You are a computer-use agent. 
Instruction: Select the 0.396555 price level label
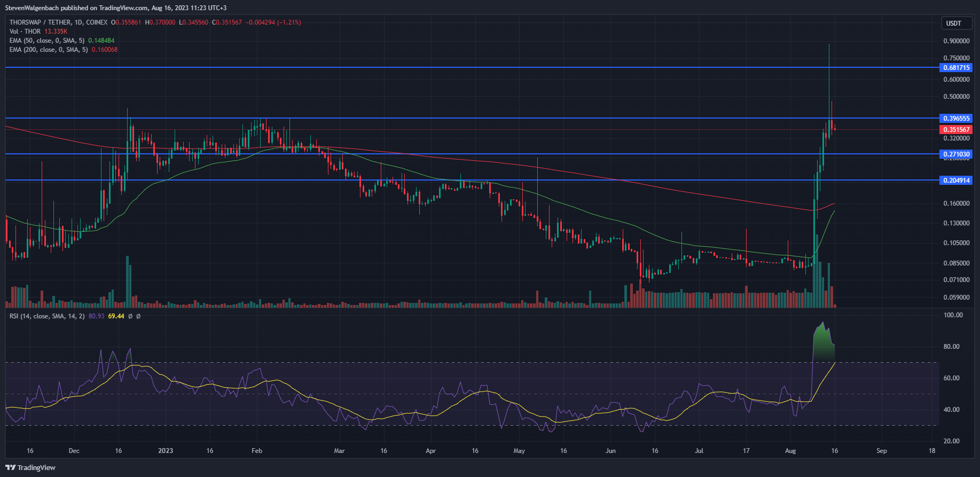click(x=956, y=118)
